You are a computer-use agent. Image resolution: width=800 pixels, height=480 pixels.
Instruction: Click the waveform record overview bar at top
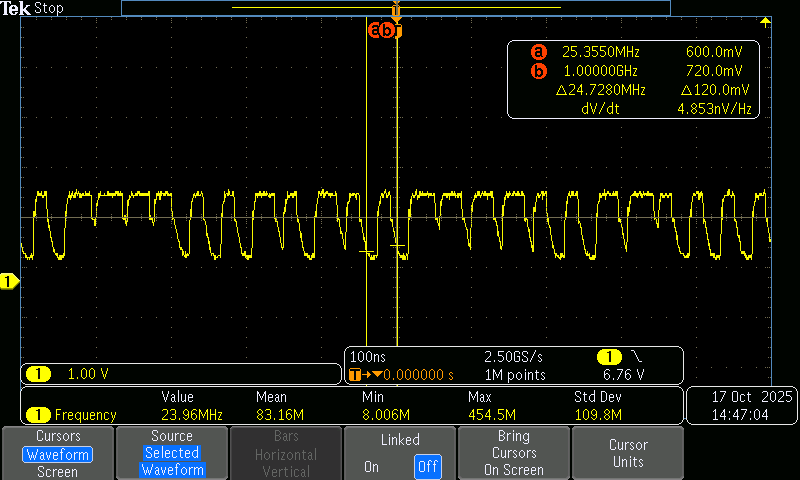coord(395,8)
